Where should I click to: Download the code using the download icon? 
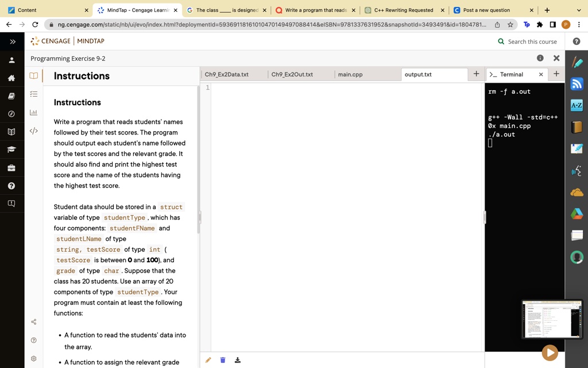(237, 359)
